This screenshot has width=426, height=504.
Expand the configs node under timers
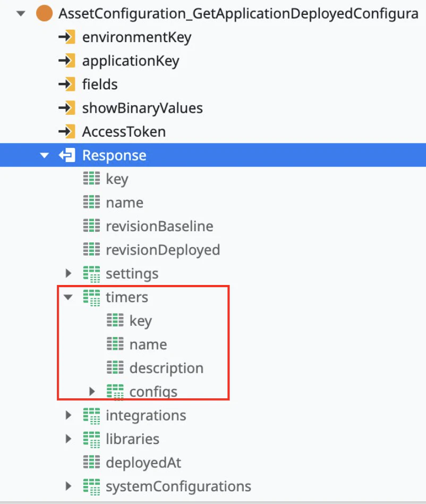tap(92, 391)
